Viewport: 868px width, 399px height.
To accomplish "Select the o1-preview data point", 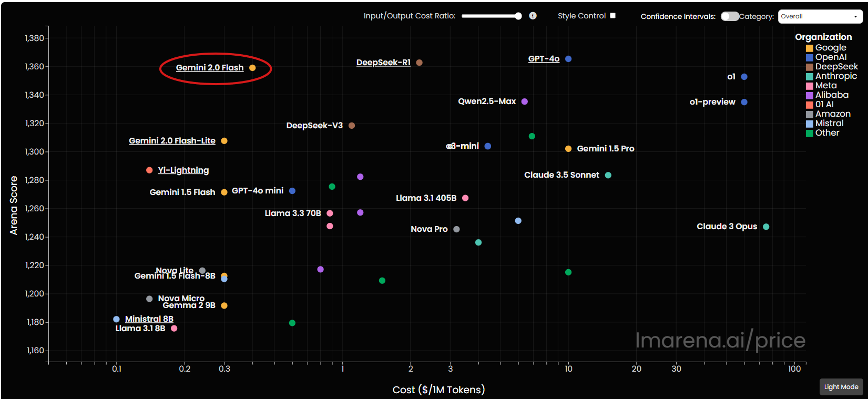I will 744,102.
